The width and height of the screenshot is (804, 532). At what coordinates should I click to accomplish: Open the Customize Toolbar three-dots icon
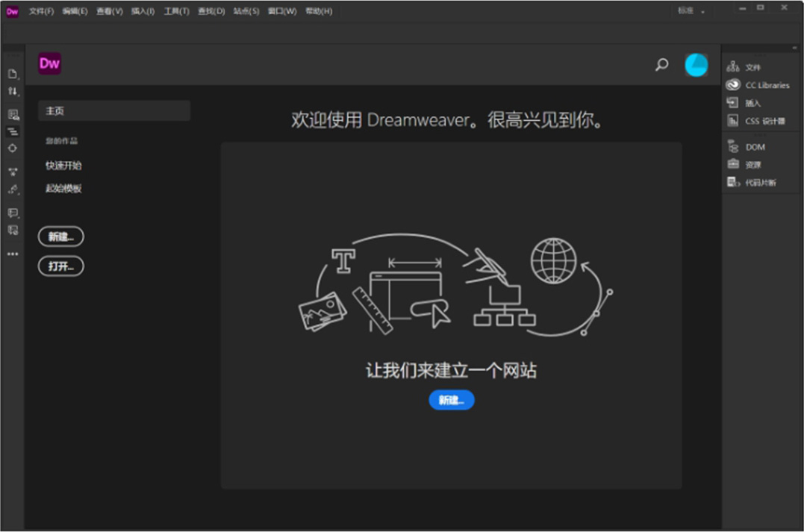13,254
